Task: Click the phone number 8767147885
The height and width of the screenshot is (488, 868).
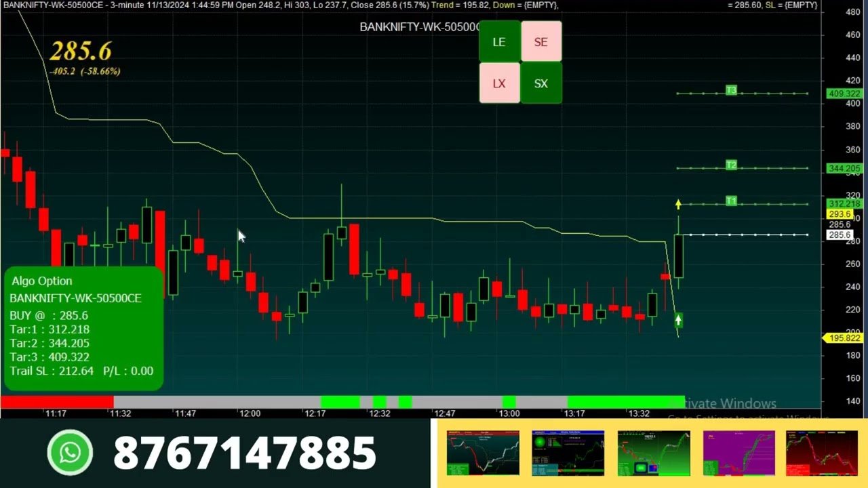Action: [245, 453]
